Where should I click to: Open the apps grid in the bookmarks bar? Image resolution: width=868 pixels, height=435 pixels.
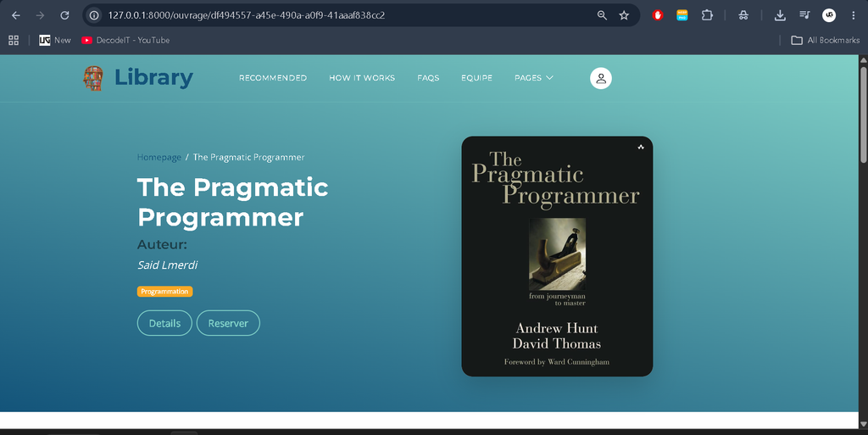click(14, 40)
